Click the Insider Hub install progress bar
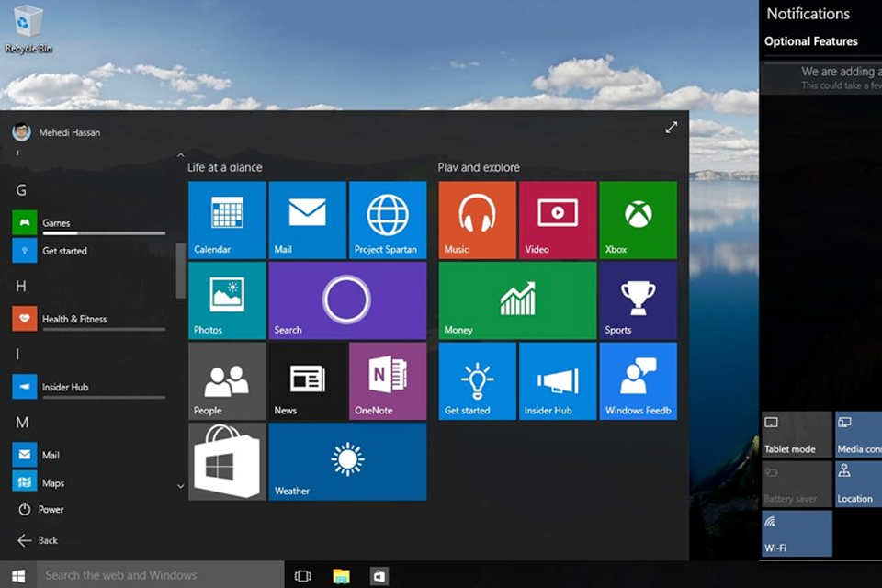This screenshot has width=882, height=588. [x=104, y=397]
